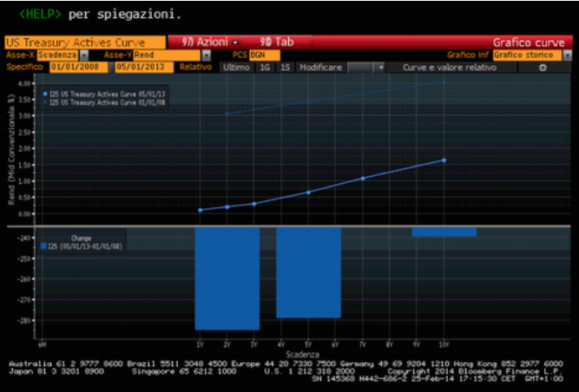This screenshot has height=392, width=579.
Task: Click the US Treasury Actives Curve field
Action: tap(85, 42)
